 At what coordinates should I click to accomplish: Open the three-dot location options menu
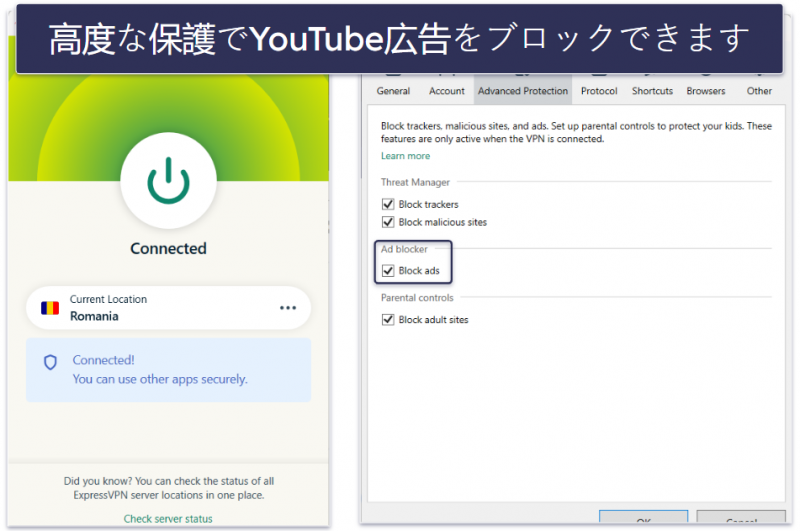coord(288,308)
